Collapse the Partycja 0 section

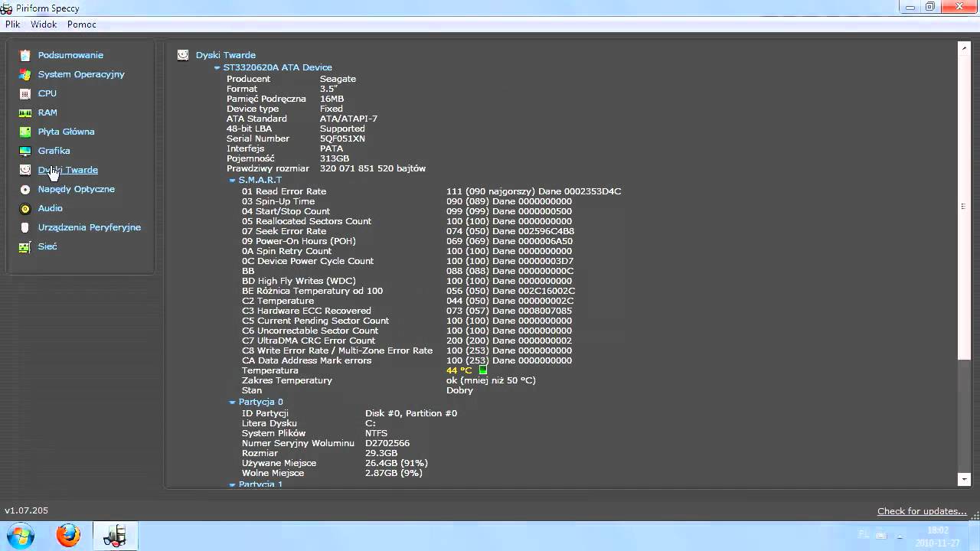click(x=233, y=403)
